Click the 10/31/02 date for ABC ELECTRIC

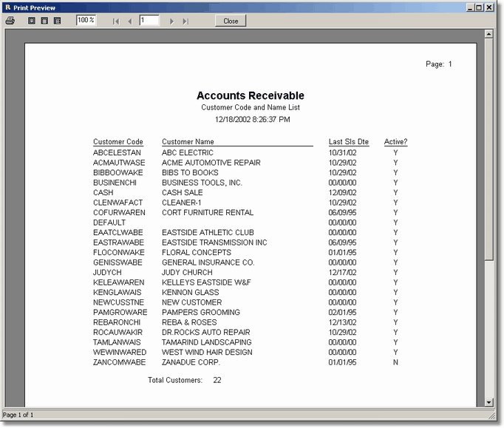coord(342,153)
